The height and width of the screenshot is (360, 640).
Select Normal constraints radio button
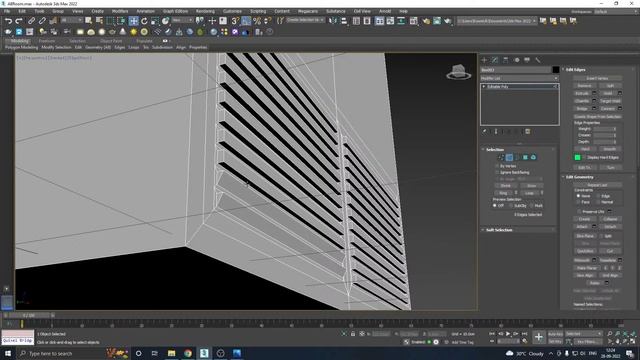(598, 202)
